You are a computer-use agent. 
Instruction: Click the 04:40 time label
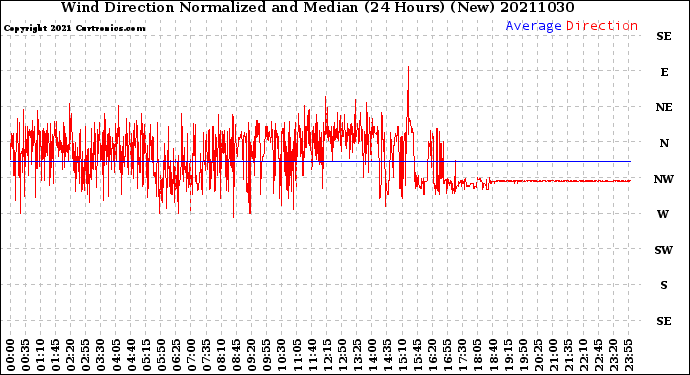tap(131, 355)
